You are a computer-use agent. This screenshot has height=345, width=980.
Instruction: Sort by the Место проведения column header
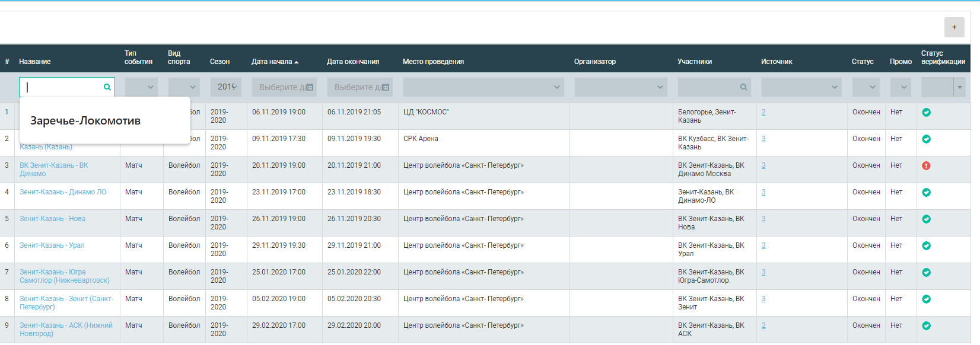(433, 62)
